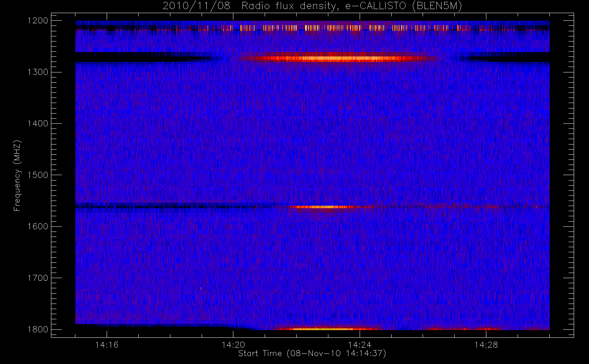Image resolution: width=589 pixels, height=364 pixels.
Task: Click the 14:24 time tick label
Action: click(x=360, y=345)
